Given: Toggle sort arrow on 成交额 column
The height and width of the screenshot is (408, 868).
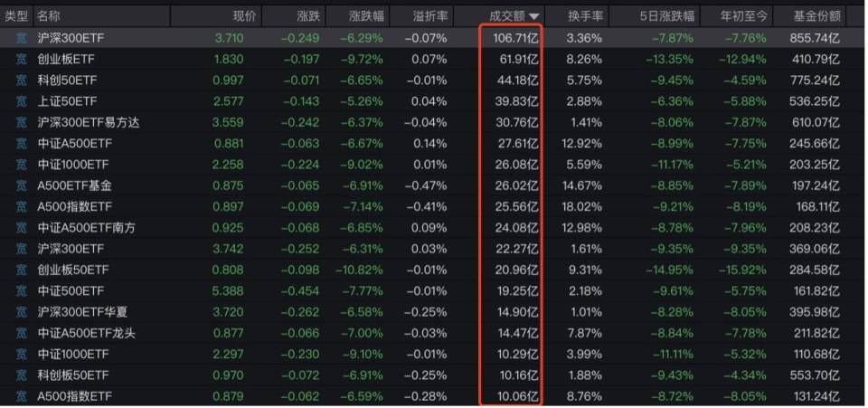Looking at the screenshot, I should point(534,16).
